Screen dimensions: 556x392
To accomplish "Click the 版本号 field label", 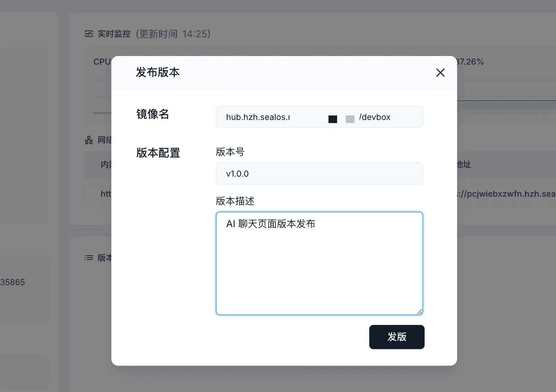I will 230,152.
